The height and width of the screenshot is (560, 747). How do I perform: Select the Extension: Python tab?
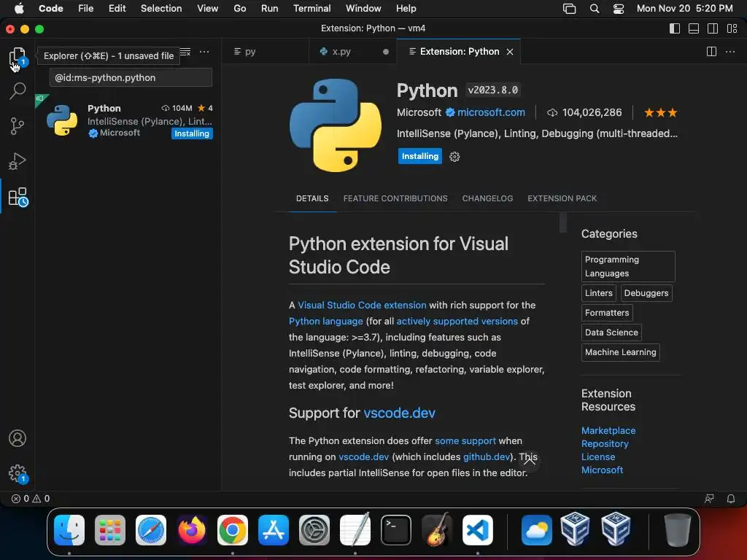(458, 52)
